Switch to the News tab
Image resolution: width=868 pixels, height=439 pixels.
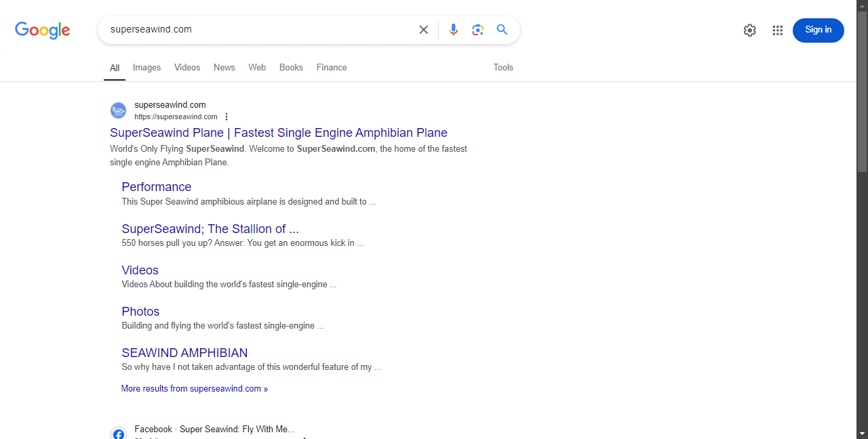(224, 68)
